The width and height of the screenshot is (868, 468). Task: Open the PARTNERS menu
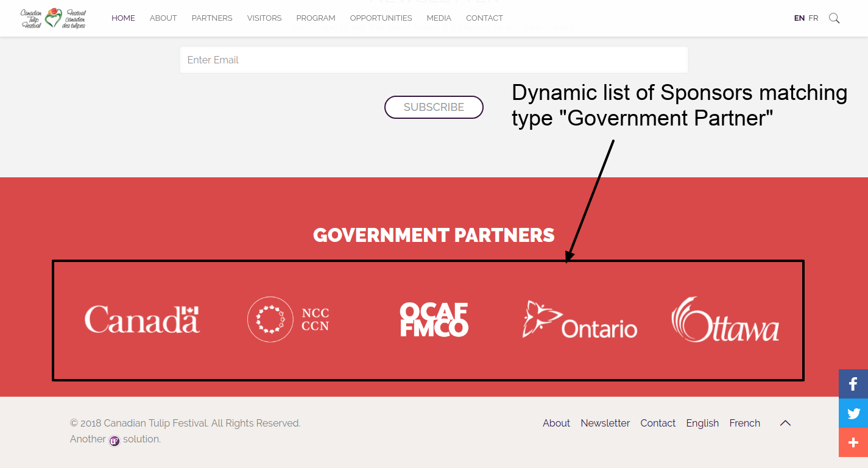[x=212, y=18]
